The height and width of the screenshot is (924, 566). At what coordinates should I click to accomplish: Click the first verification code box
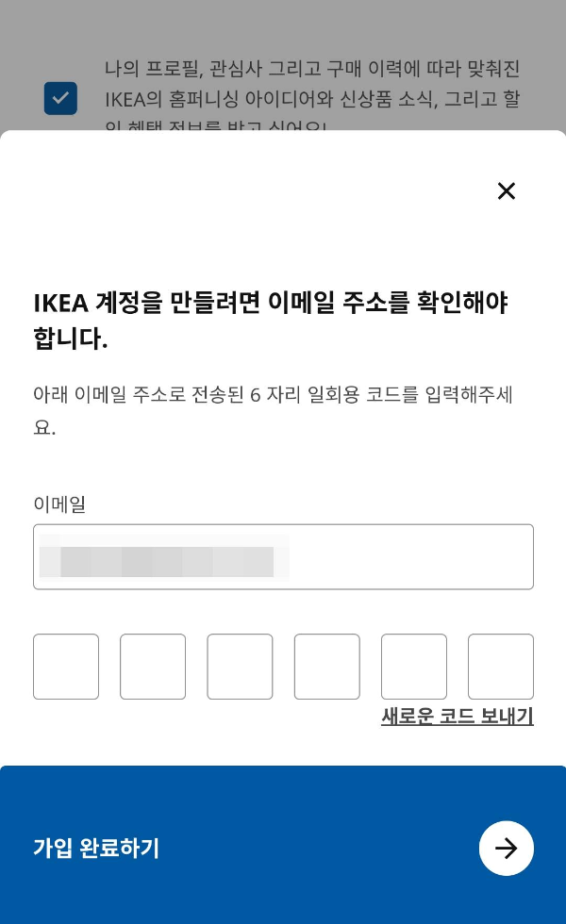coord(66,667)
